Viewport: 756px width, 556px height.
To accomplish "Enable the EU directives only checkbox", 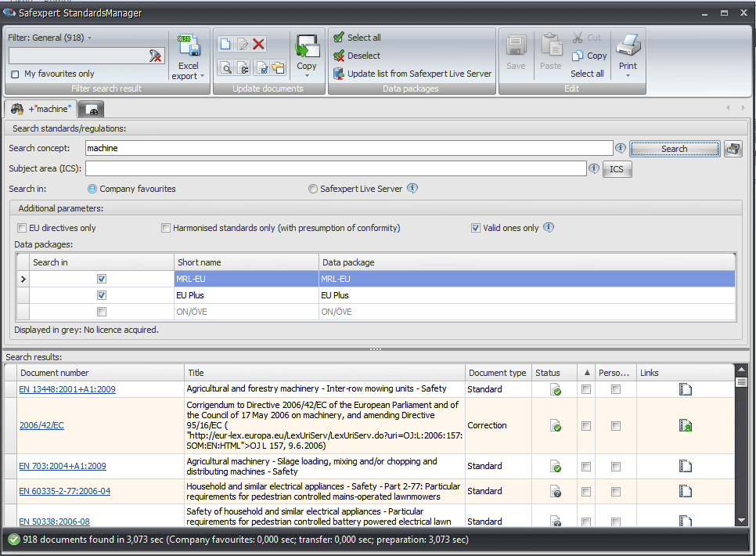I will (22, 228).
